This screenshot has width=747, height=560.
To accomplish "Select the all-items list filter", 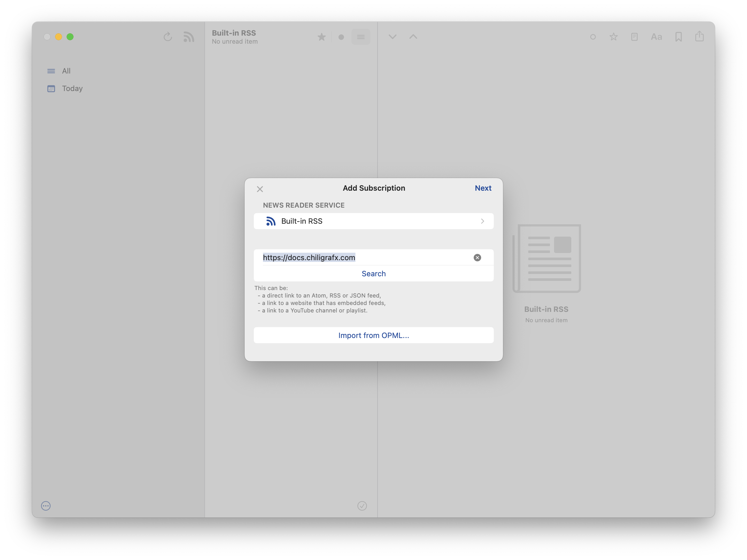I will coord(361,37).
